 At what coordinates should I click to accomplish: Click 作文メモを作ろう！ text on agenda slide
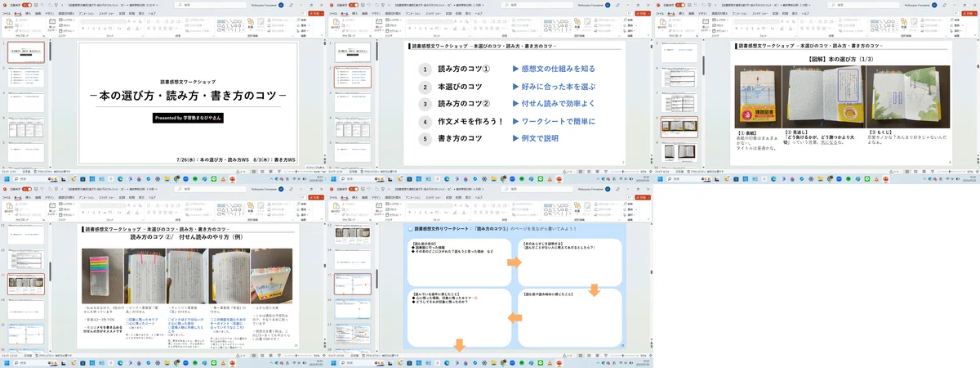[469, 121]
